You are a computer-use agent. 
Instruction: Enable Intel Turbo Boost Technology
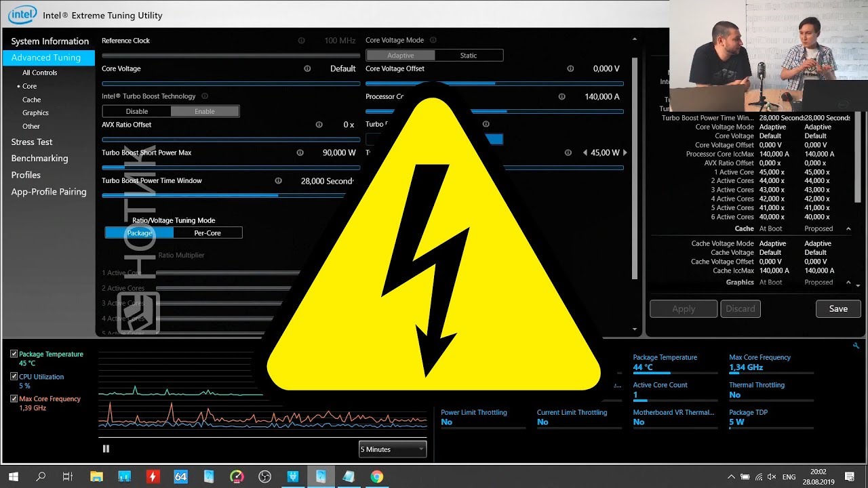click(205, 111)
